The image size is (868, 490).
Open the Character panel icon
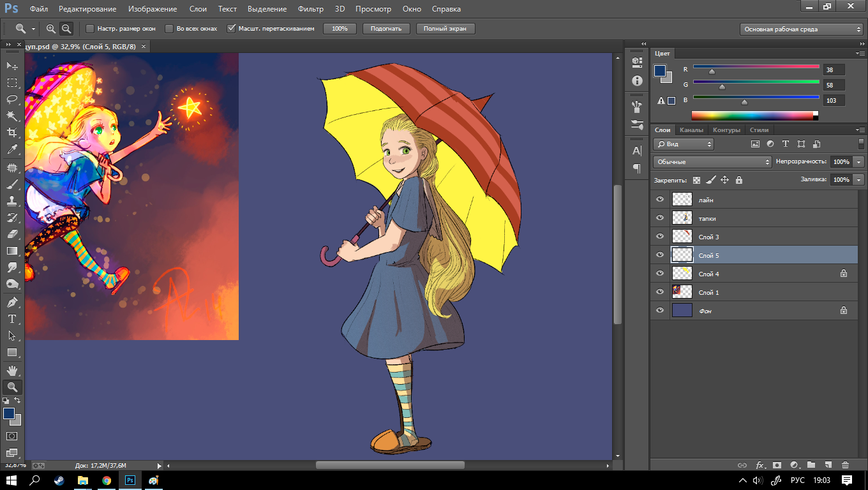click(637, 151)
